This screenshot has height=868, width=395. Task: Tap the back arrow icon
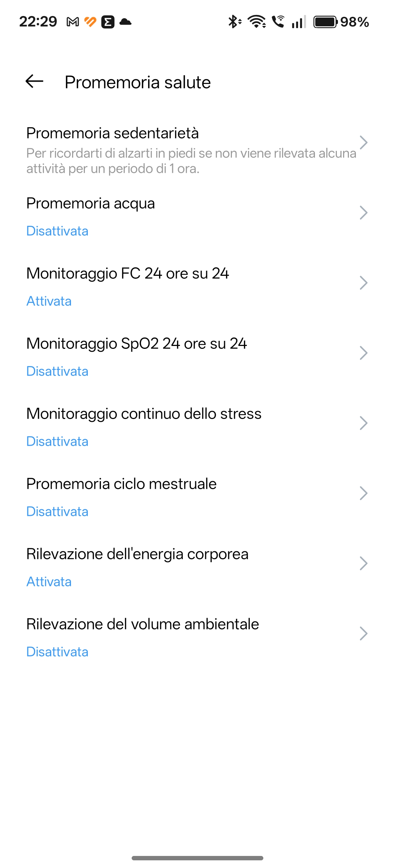click(x=35, y=81)
